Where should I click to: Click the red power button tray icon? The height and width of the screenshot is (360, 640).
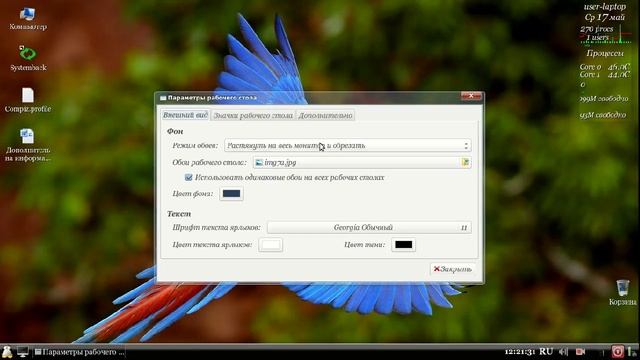pos(617,351)
